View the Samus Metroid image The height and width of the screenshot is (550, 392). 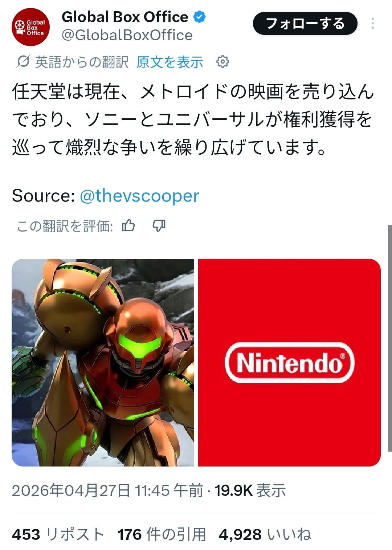pyautogui.click(x=103, y=362)
